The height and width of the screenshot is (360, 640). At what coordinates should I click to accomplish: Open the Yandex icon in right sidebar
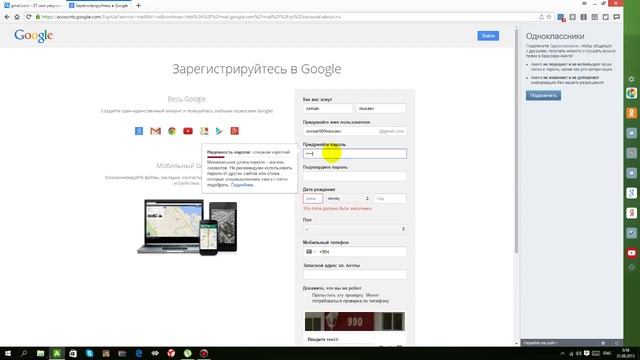[631, 213]
